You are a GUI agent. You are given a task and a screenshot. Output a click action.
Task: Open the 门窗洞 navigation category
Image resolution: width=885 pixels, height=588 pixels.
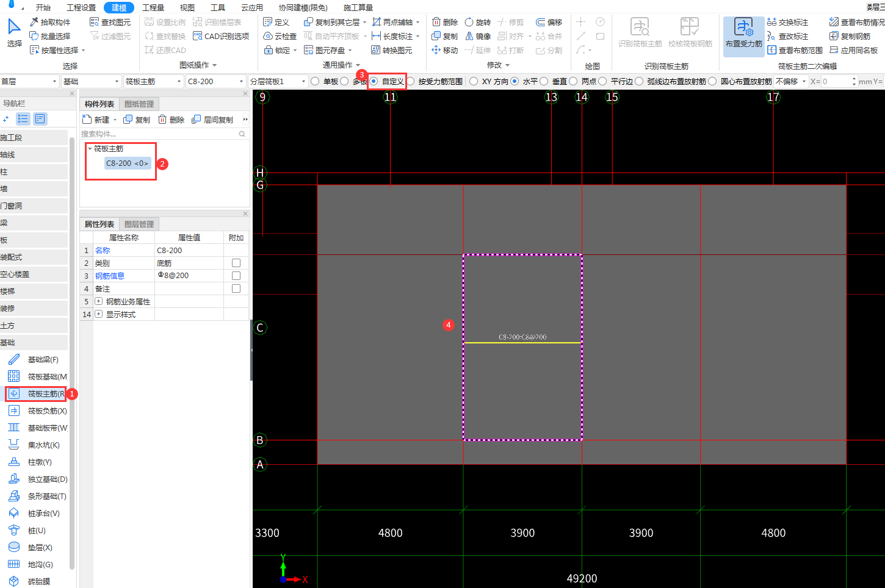[34, 206]
